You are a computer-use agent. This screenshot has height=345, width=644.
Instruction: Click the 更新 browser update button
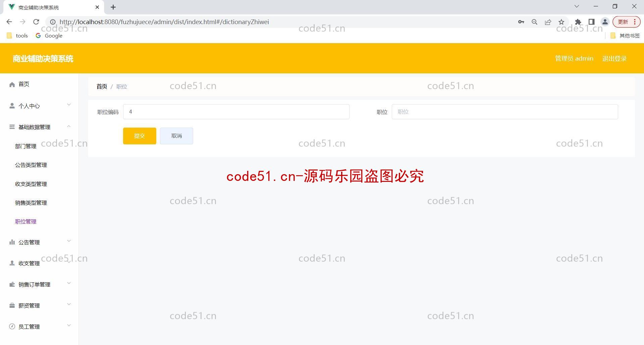pyautogui.click(x=626, y=22)
